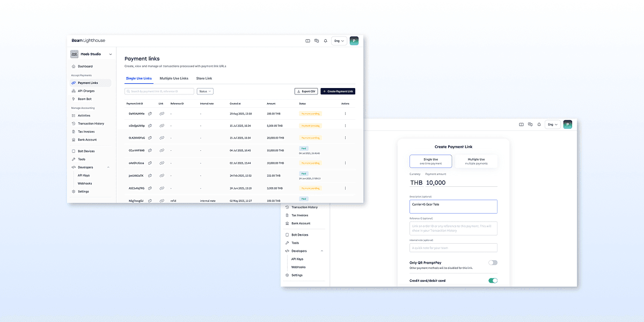This screenshot has height=322, width=644.
Task: Switch to the Multiple Use Links tab
Action: 174,78
